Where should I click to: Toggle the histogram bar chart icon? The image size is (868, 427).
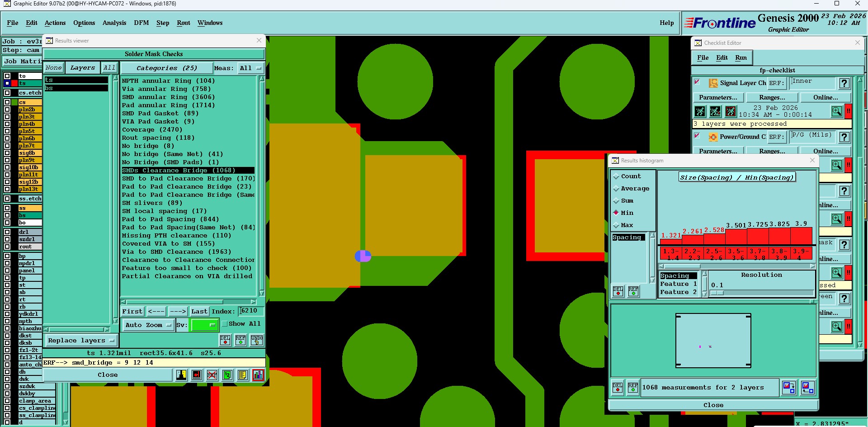pos(258,375)
